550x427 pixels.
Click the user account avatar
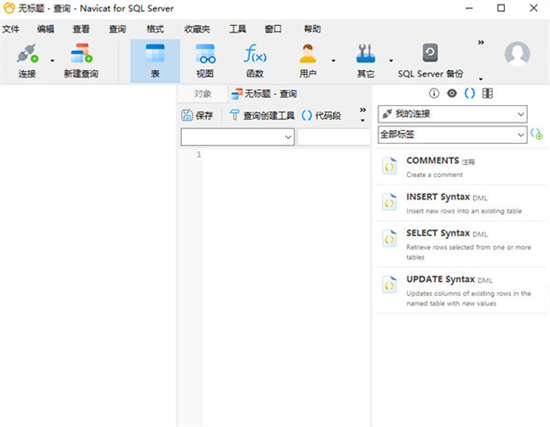click(x=517, y=54)
